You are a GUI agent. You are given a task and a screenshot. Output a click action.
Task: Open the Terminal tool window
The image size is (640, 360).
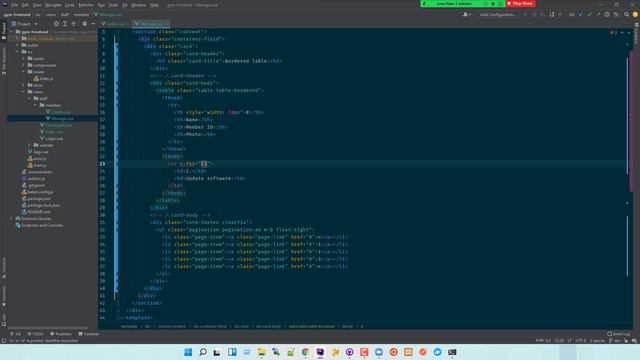tap(89, 333)
